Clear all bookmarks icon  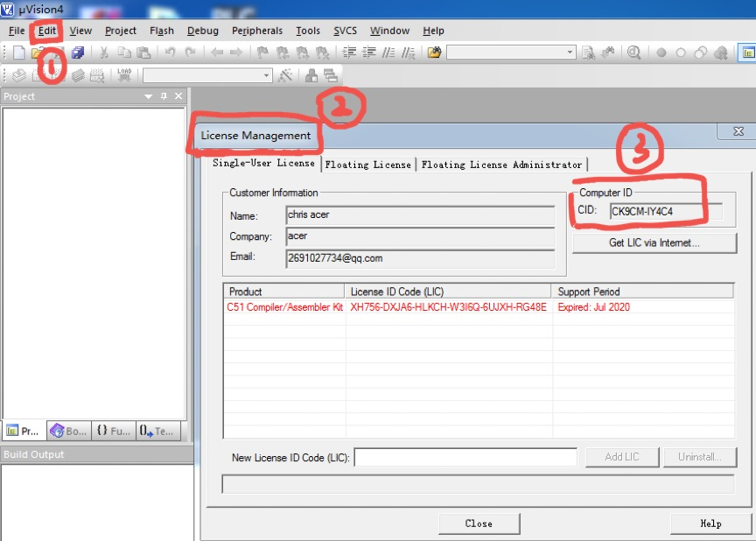click(x=322, y=52)
